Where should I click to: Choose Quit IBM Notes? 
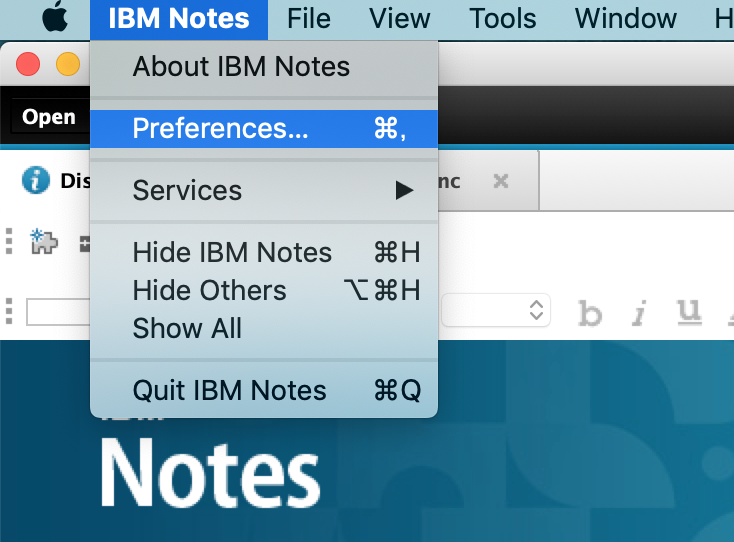[x=264, y=390]
